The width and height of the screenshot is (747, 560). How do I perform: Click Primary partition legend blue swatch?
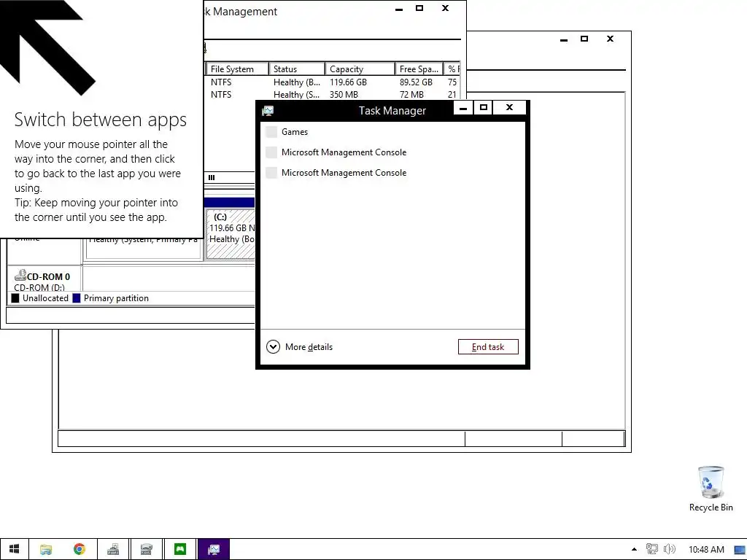[76, 298]
